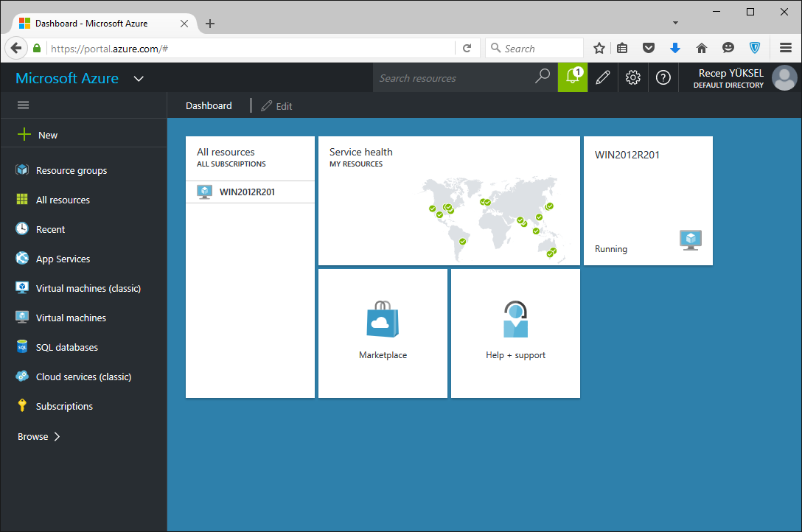
Task: Collapse the sidebar hamburger menu
Action: click(x=23, y=105)
